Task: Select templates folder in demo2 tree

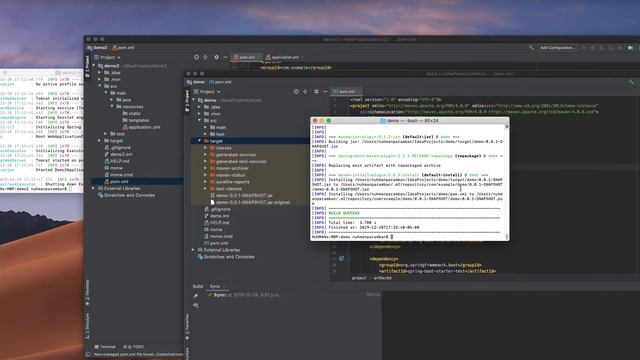Action: [x=136, y=120]
